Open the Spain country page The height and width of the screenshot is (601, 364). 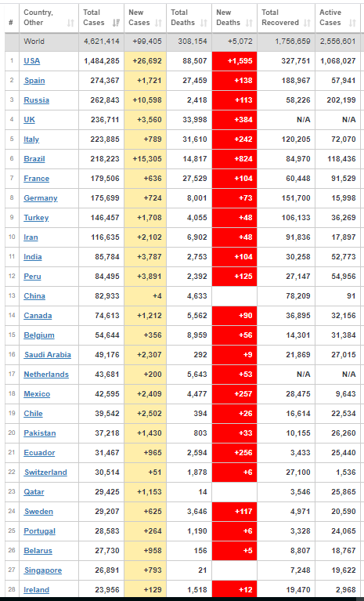click(x=34, y=81)
